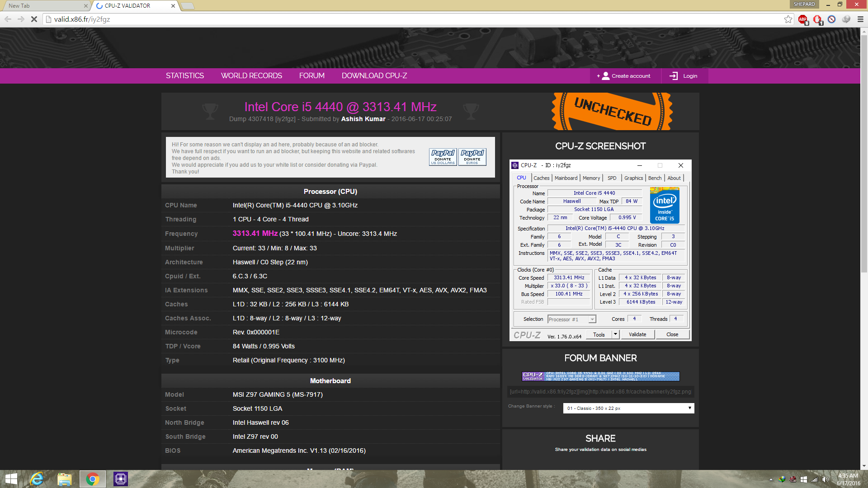Screen dimensions: 868x488
Task: Click the gray globe chat extension icon
Action: pyautogui.click(x=846, y=19)
